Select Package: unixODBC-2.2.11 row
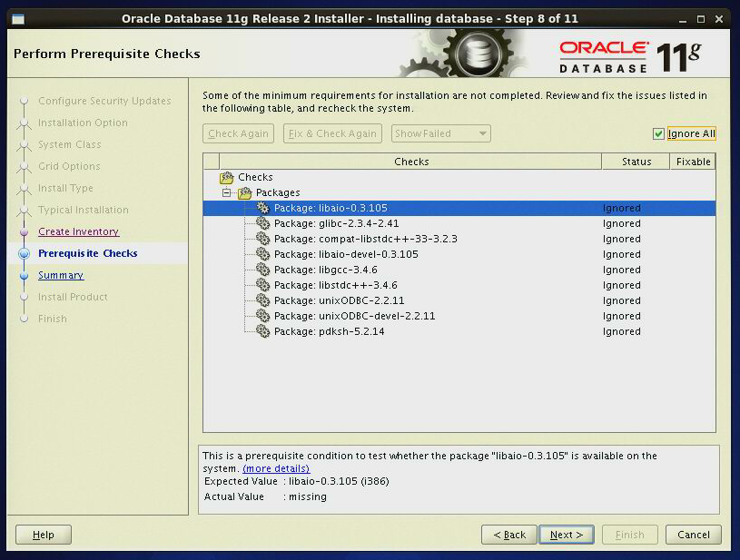Viewport: 740px width, 560px height. click(x=459, y=300)
